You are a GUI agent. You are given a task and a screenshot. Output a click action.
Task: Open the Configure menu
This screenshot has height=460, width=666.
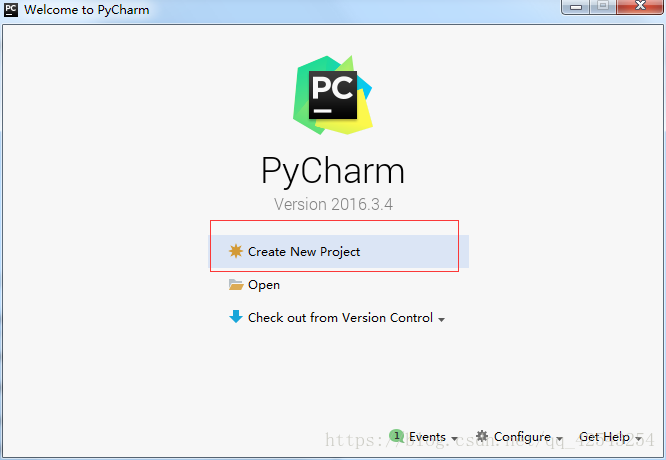pyautogui.click(x=522, y=437)
